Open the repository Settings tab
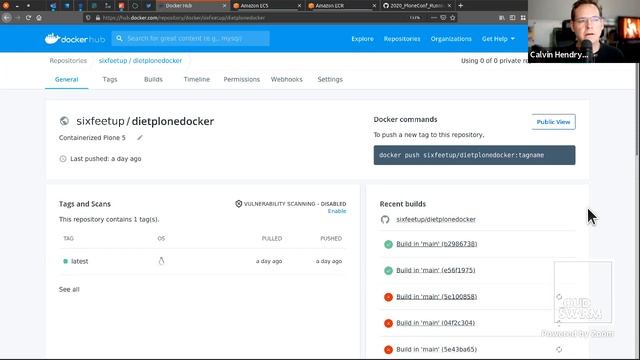Image resolution: width=640 pixels, height=360 pixels. coord(330,79)
